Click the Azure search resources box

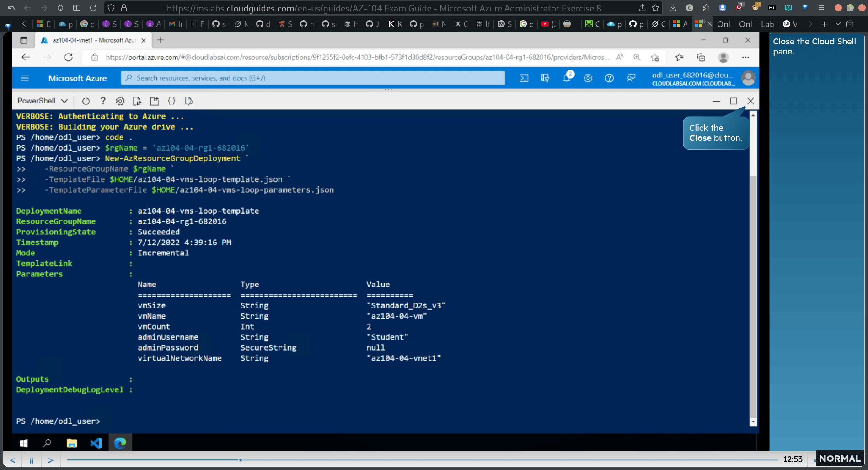pyautogui.click(x=313, y=78)
